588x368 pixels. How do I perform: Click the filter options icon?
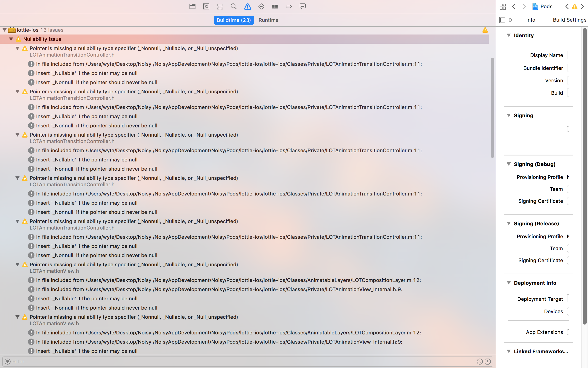pyautogui.click(x=8, y=361)
